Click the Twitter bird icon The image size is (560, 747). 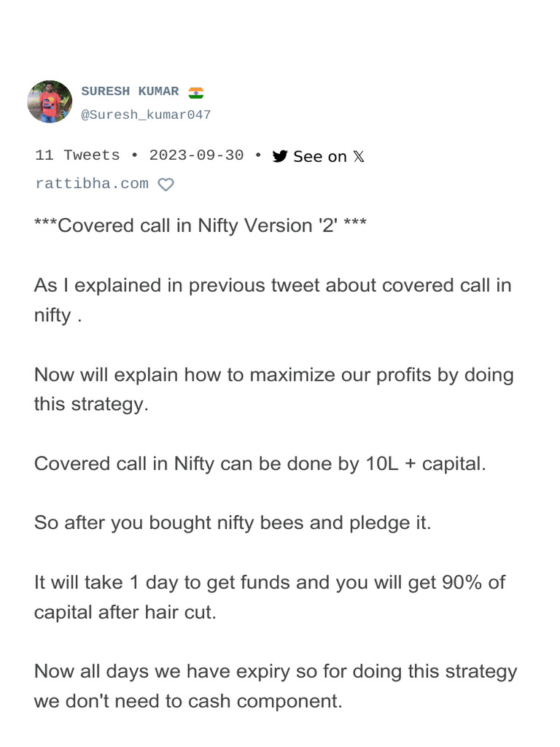coord(280,156)
